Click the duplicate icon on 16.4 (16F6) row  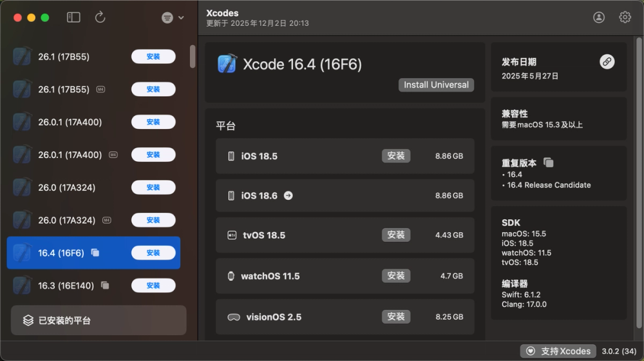[95, 253]
